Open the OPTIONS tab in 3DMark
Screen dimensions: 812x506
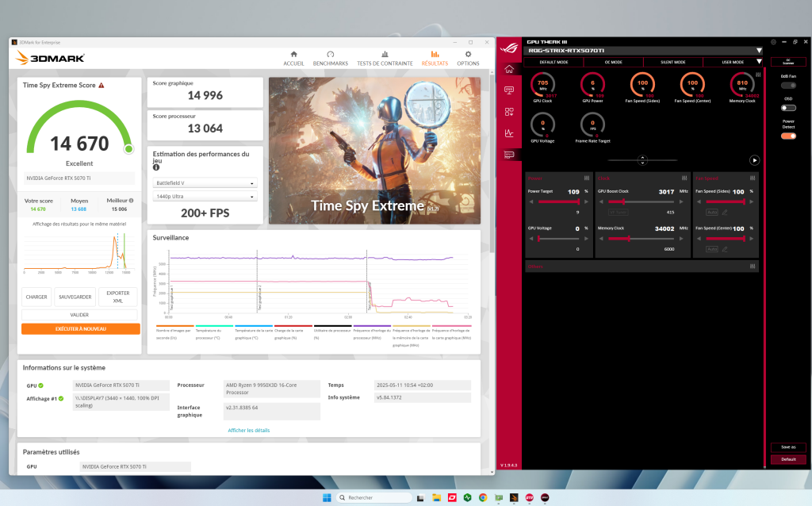coord(468,59)
